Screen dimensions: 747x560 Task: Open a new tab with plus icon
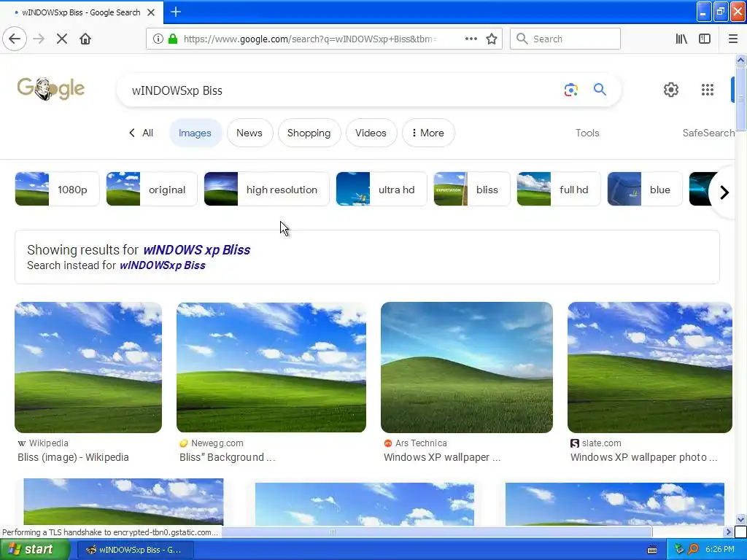(x=176, y=12)
